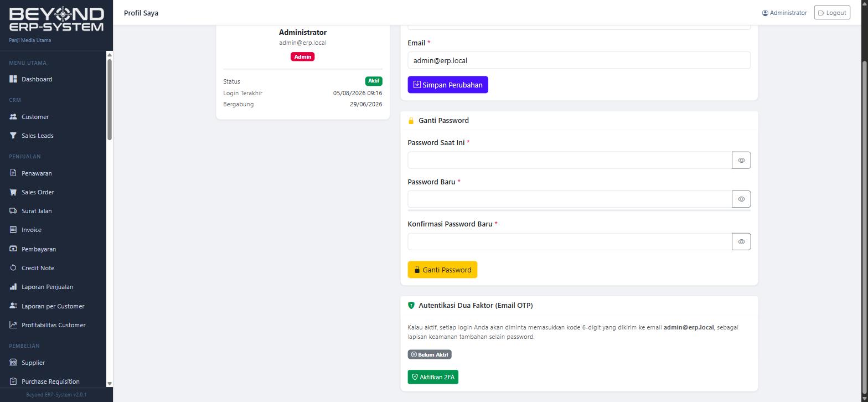Click the password strength bar under Password Baru
This screenshot has width=868, height=402.
tap(579, 210)
